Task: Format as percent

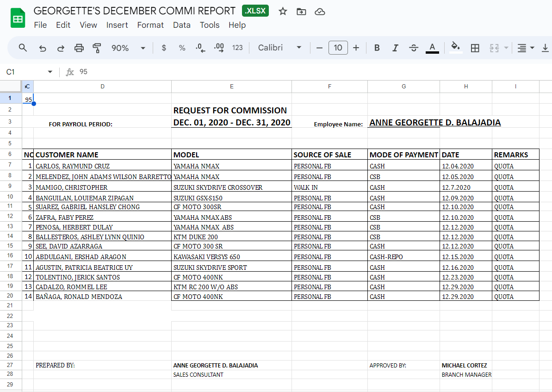Action: 182,48
